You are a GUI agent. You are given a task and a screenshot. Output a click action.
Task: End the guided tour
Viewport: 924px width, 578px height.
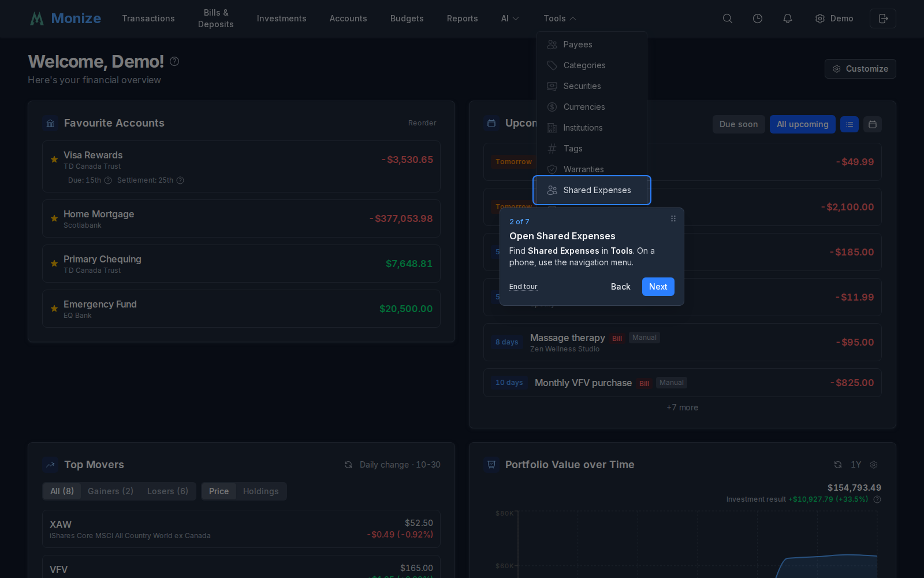coord(523,287)
